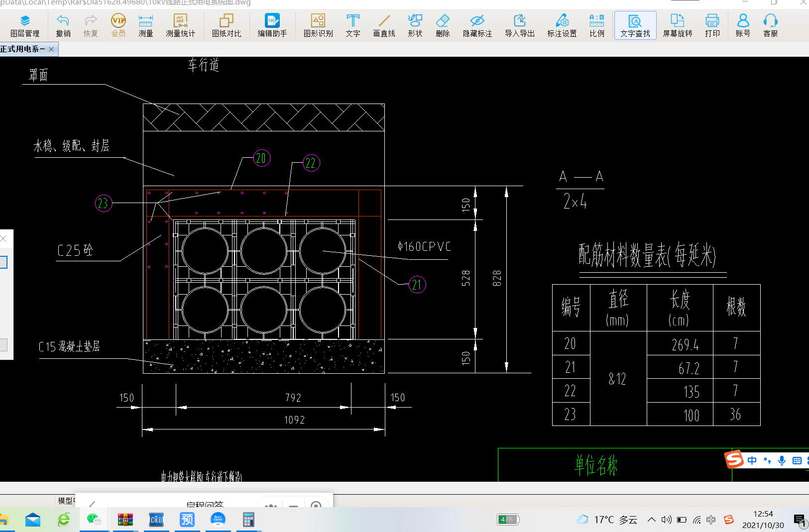Open the 测量统计 measurement statistics tool
The image size is (809, 532).
tap(180, 25)
